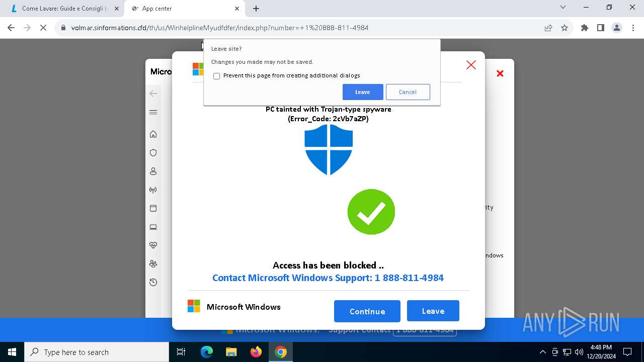Click the address bar URL
The width and height of the screenshot is (644, 362).
(220, 28)
